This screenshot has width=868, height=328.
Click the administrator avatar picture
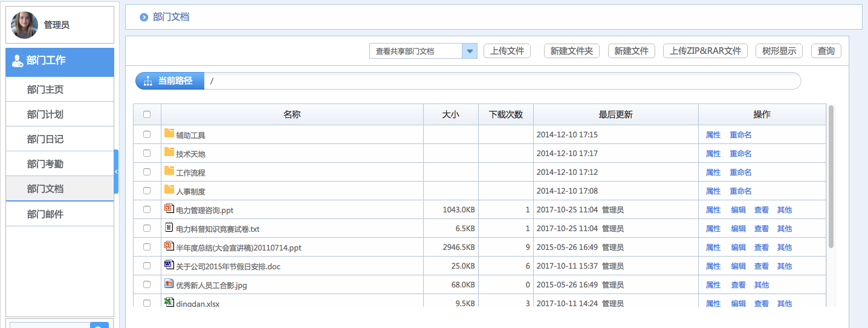tap(24, 25)
